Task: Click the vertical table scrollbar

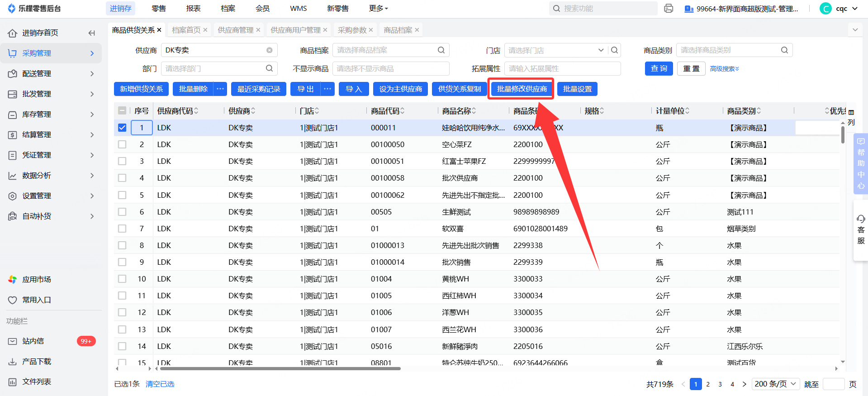Action: coord(843,135)
